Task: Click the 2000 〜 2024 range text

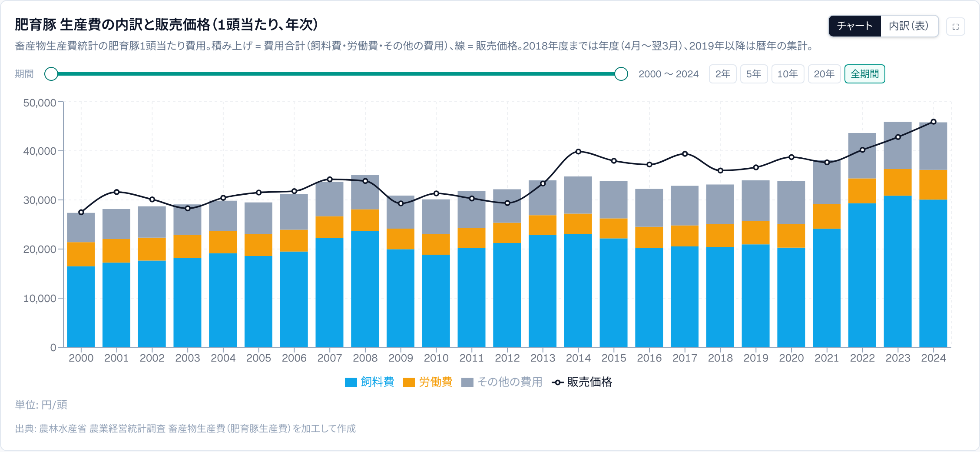Action: click(x=669, y=74)
